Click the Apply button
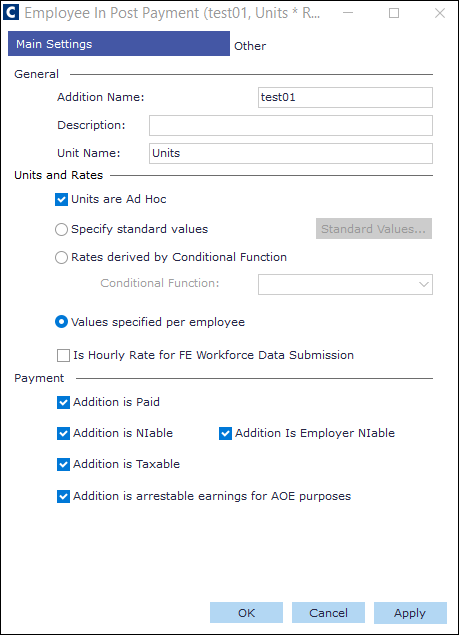The height and width of the screenshot is (635, 459). (410, 613)
